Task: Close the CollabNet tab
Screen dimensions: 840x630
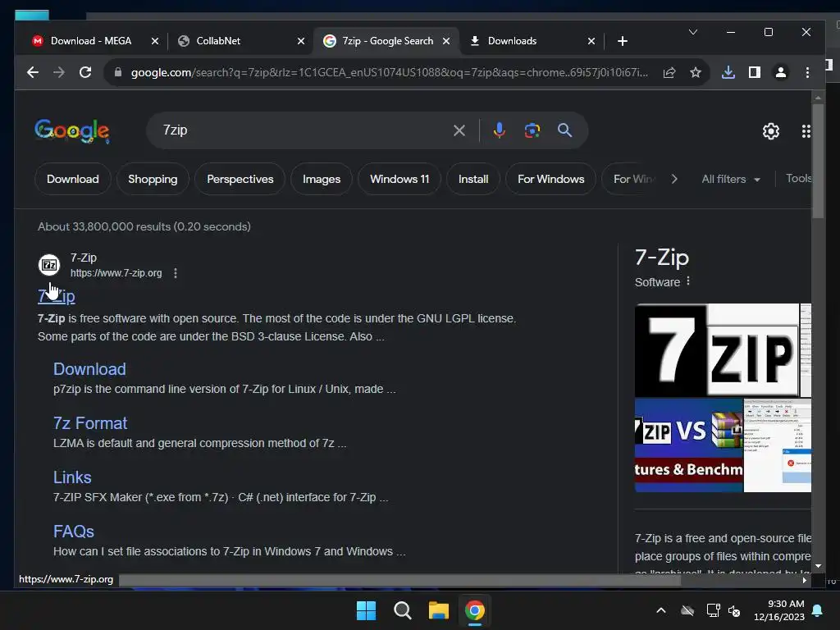Action: click(301, 41)
